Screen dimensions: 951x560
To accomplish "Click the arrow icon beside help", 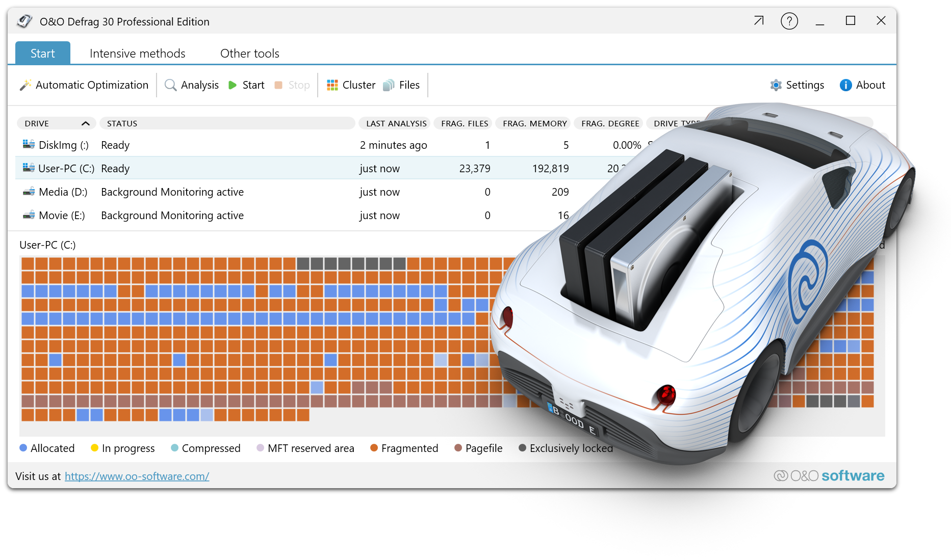I will click(759, 21).
